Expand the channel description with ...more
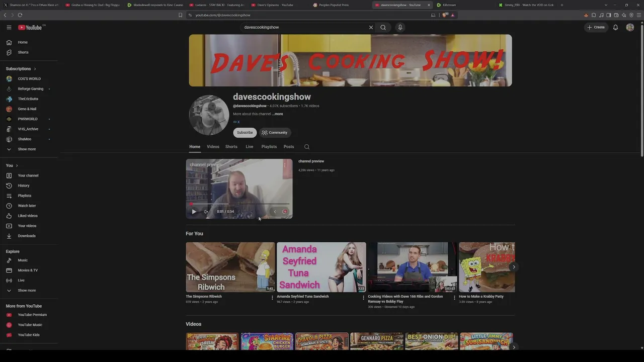This screenshot has width=644, height=362. [278, 114]
